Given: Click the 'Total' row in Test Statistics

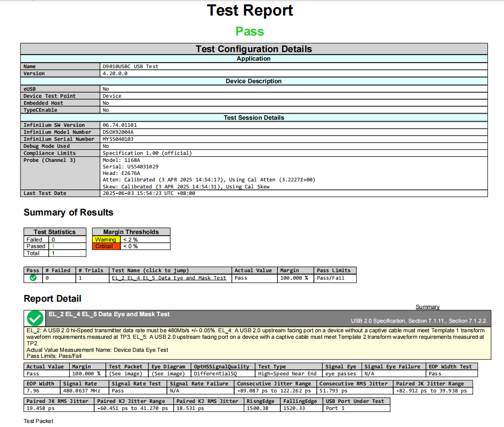Looking at the screenshot, I should 55,253.
